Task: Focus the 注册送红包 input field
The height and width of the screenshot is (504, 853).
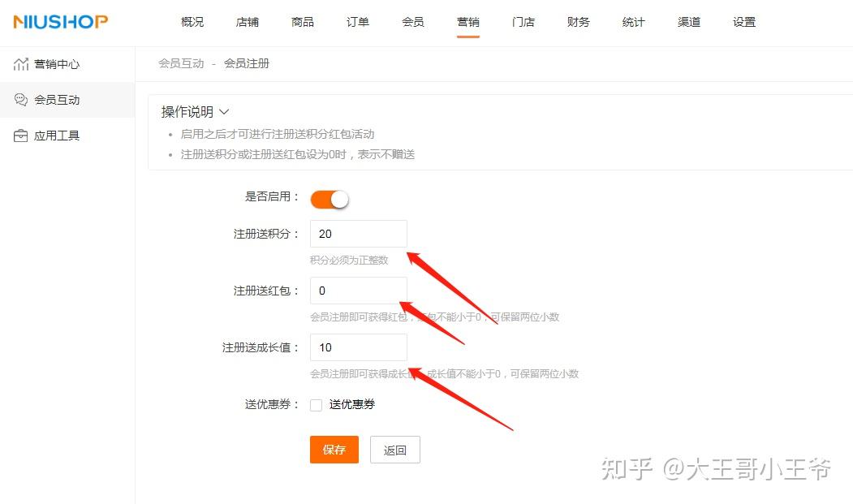Action: tap(359, 291)
